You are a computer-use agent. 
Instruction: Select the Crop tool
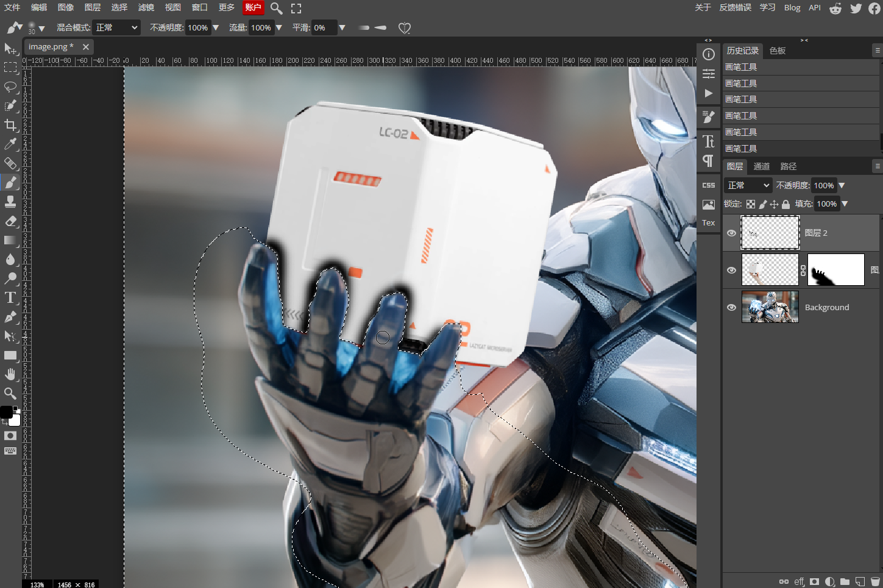(10, 125)
